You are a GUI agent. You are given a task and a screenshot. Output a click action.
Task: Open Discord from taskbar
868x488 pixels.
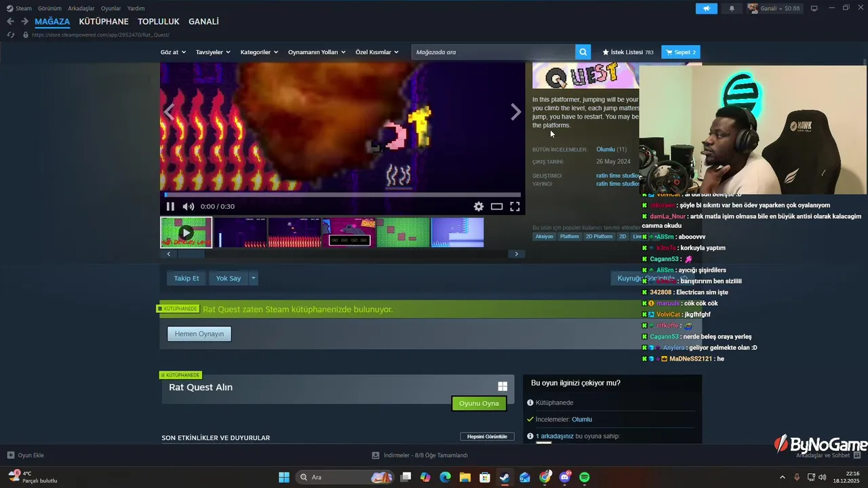pyautogui.click(x=565, y=477)
